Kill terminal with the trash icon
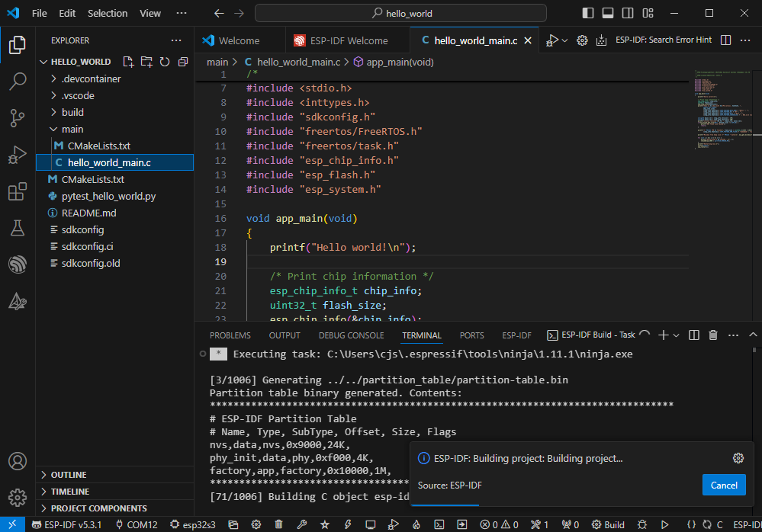The height and width of the screenshot is (532, 762). (713, 335)
